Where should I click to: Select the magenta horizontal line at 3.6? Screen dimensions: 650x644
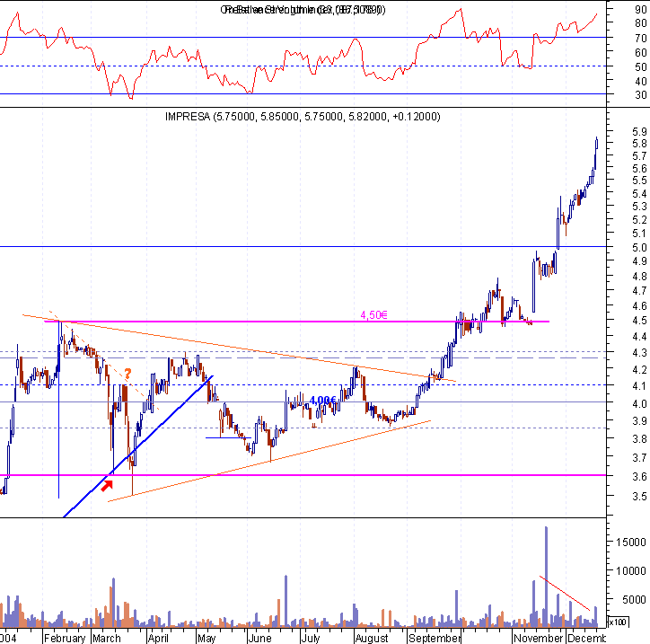coord(303,475)
